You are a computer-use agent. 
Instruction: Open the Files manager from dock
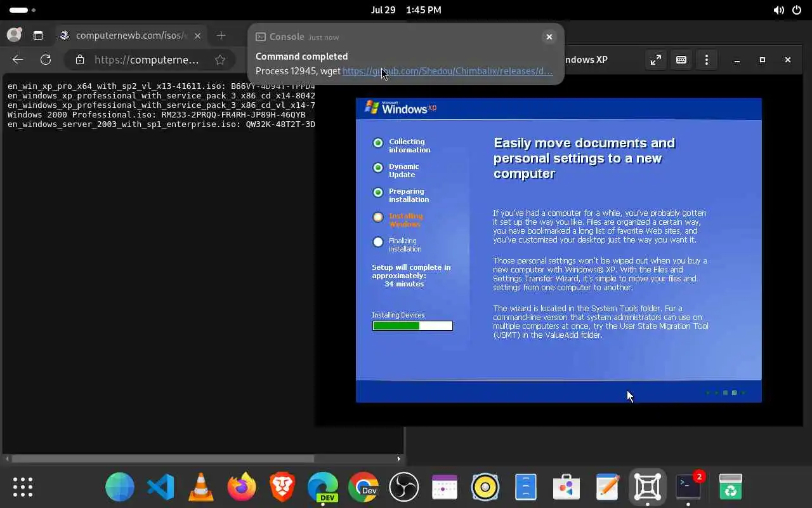526,487
